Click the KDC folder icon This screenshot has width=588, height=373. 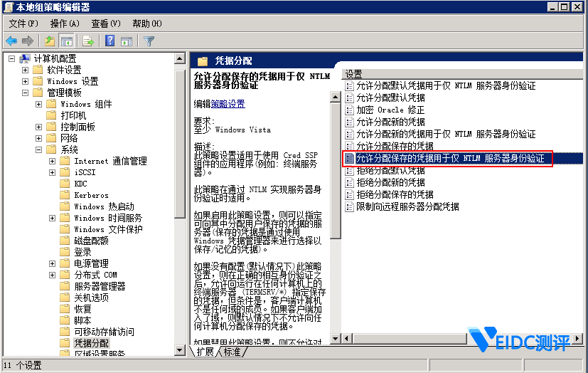(x=65, y=184)
